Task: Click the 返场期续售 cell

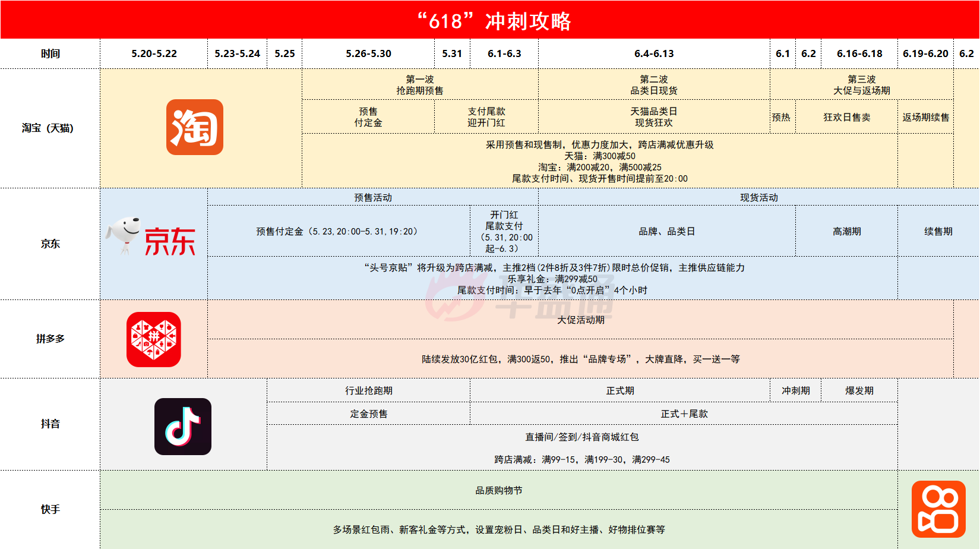Action: (x=925, y=117)
